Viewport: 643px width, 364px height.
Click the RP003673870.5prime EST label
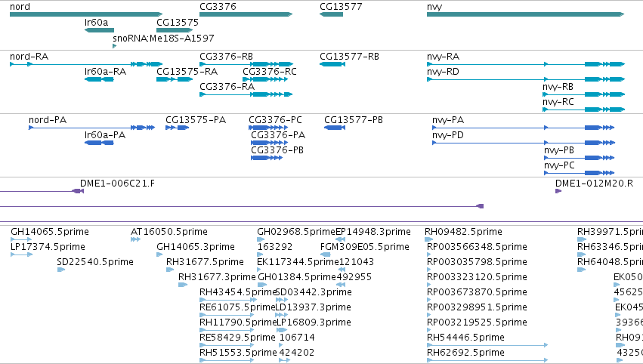477,292
